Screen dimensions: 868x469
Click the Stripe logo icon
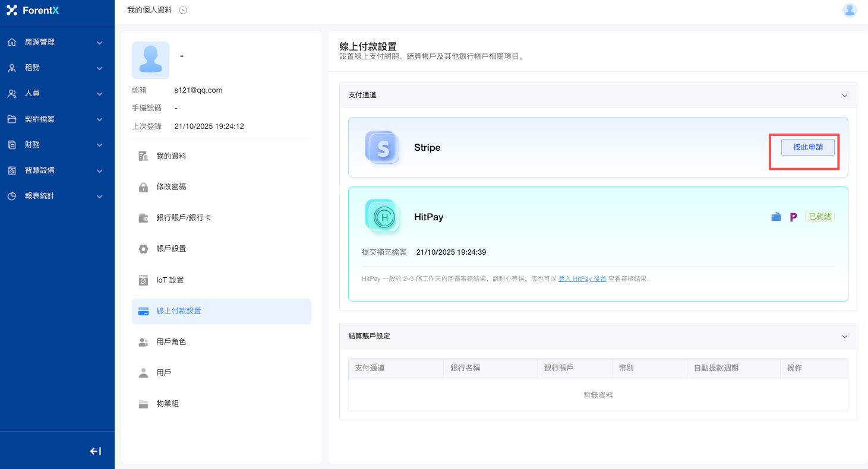[x=382, y=147]
